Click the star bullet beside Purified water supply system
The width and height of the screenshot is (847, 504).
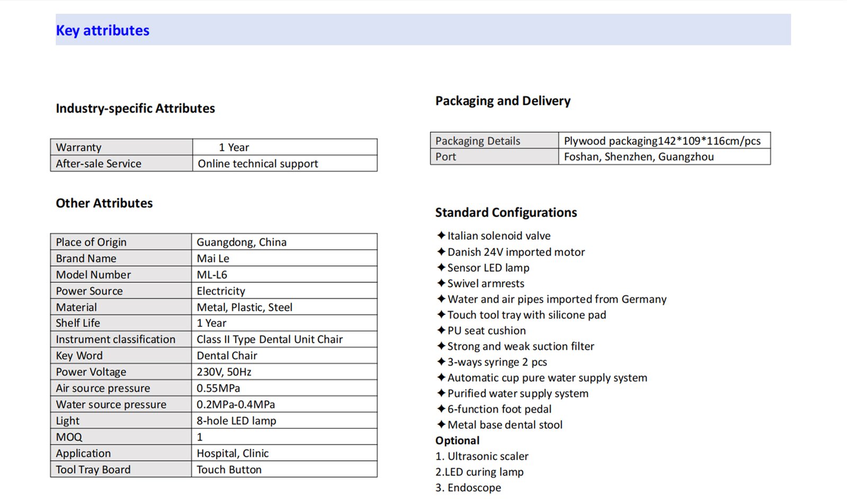click(x=441, y=393)
